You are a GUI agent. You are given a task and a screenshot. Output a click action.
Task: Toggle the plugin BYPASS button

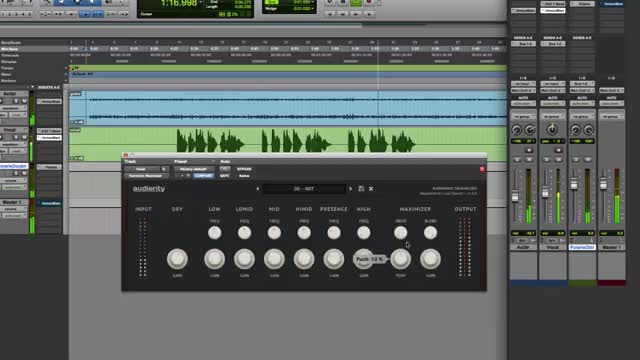[244, 169]
